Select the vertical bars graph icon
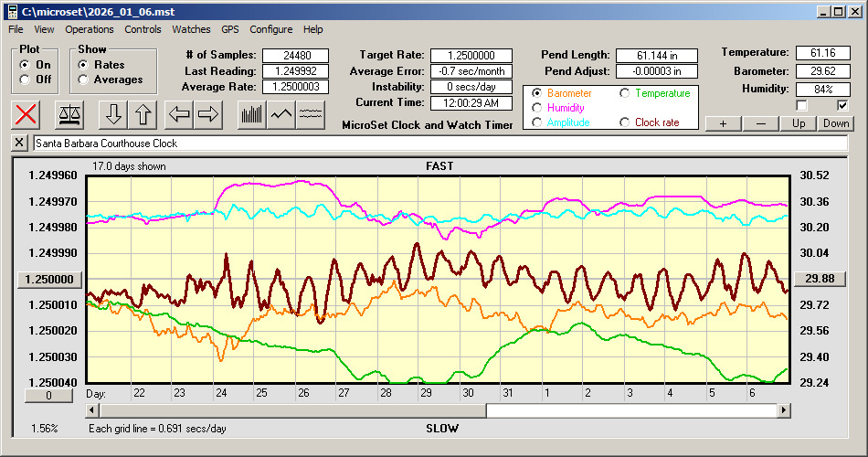 (251, 114)
